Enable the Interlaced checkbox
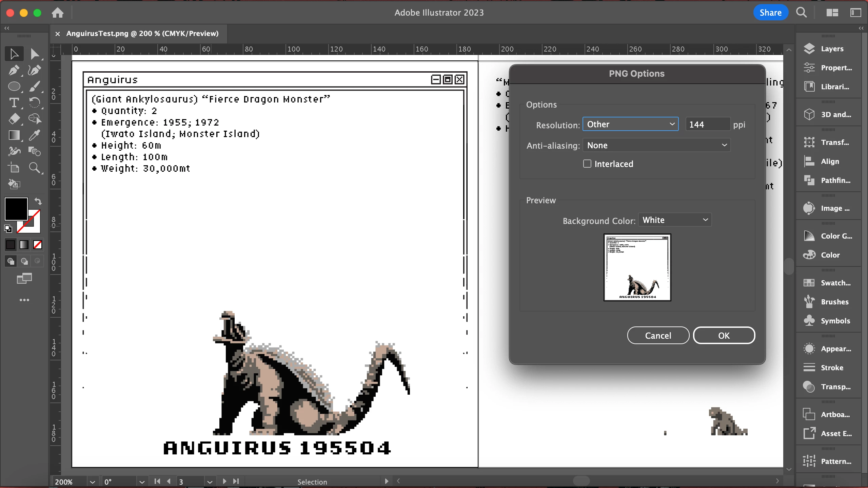 point(587,164)
